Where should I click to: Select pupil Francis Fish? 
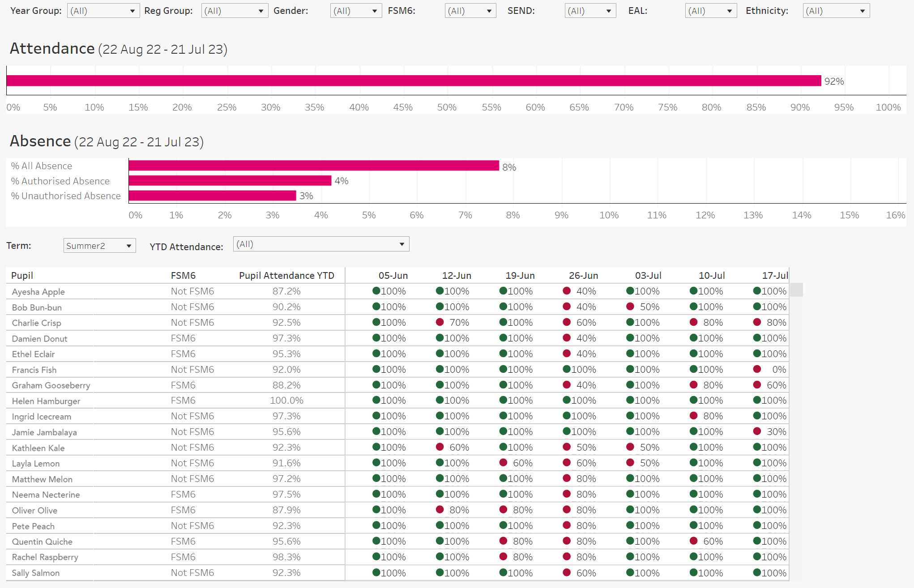(x=34, y=370)
